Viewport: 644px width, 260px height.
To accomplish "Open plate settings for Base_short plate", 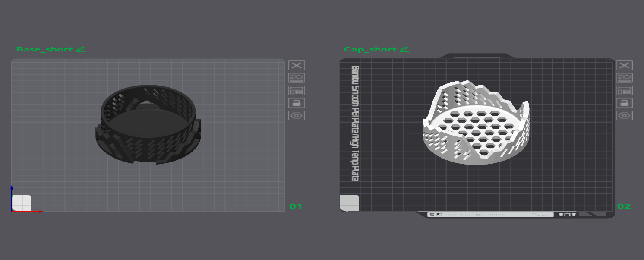I will tap(297, 115).
